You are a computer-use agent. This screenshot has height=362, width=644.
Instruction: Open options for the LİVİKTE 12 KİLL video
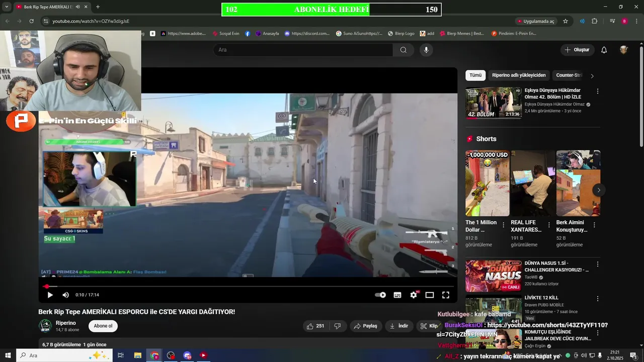click(598, 299)
